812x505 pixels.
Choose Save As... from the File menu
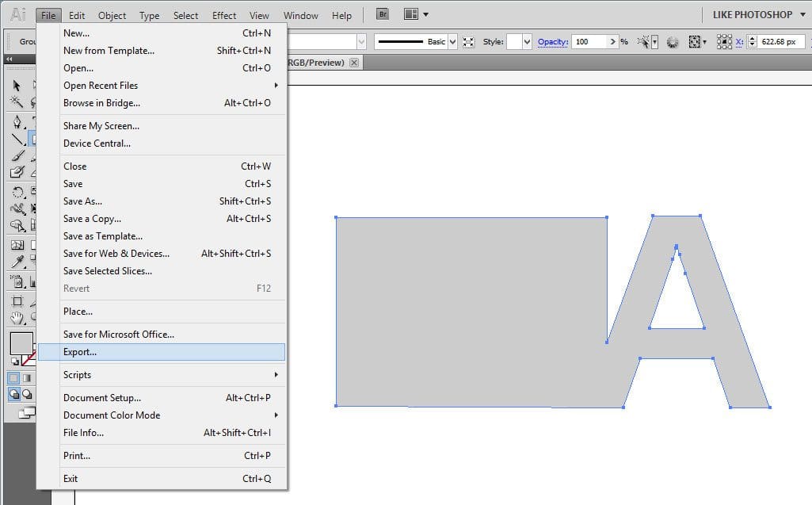coord(162,201)
